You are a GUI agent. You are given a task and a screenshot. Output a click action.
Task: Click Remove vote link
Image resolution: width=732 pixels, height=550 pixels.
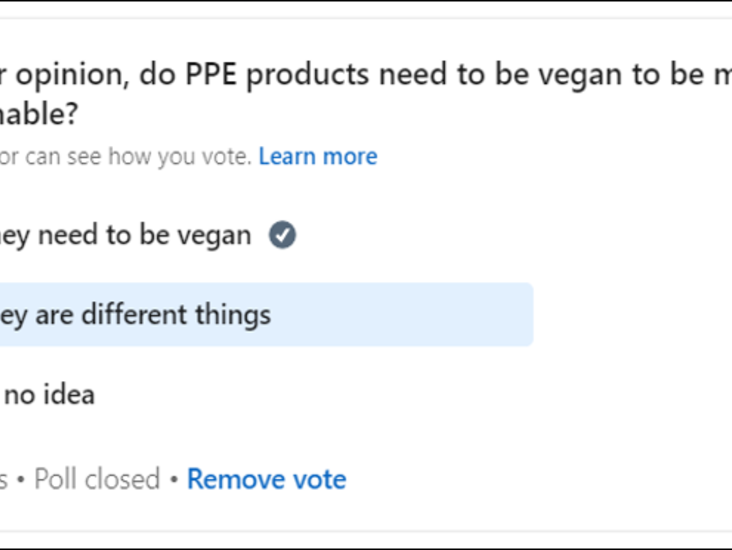tap(266, 479)
